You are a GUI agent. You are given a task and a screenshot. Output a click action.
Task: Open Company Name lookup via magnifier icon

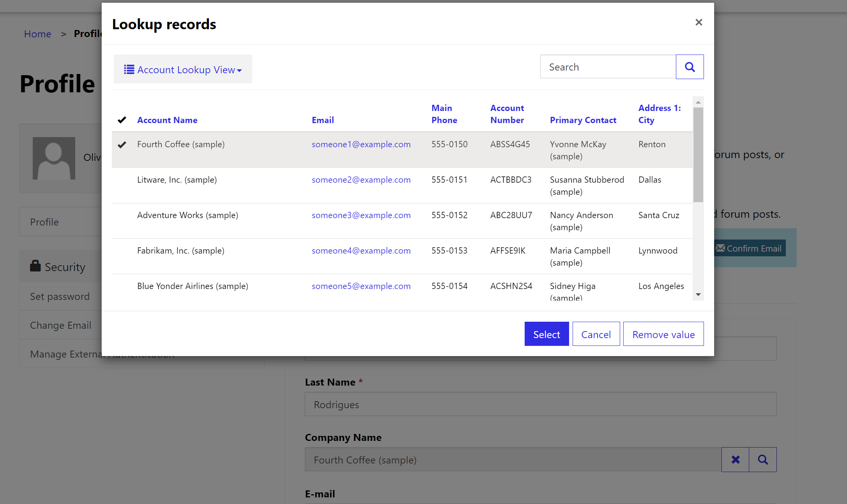pos(763,460)
